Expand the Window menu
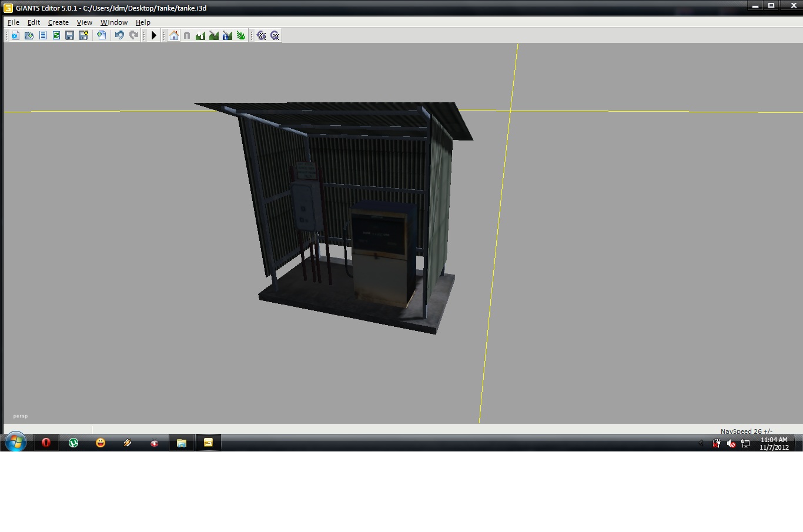 (x=114, y=22)
